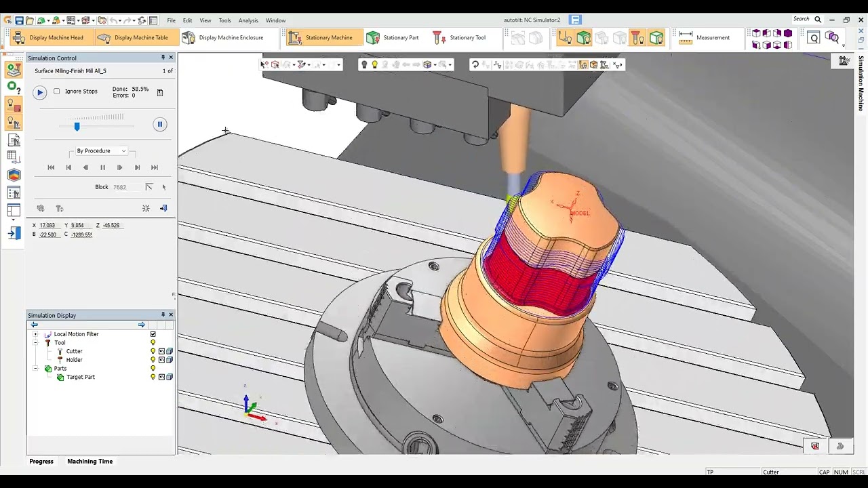
Task: Click the simulation speed slider handle
Action: click(77, 127)
